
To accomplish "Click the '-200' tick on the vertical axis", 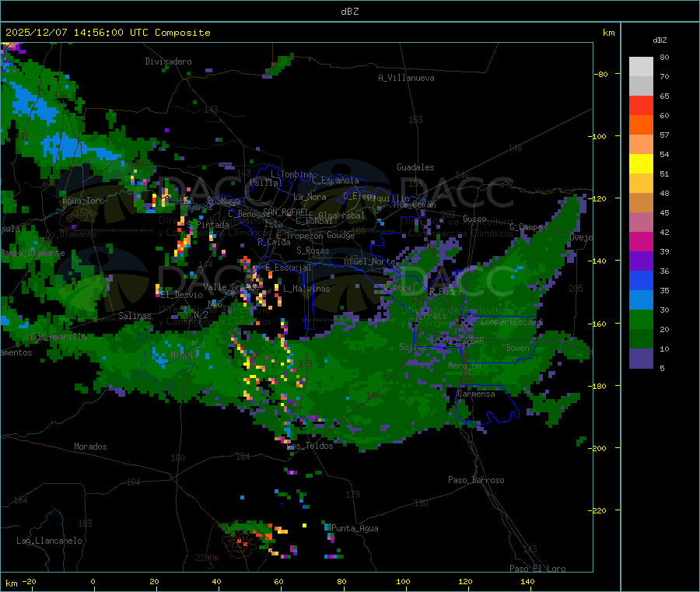I will (x=599, y=448).
